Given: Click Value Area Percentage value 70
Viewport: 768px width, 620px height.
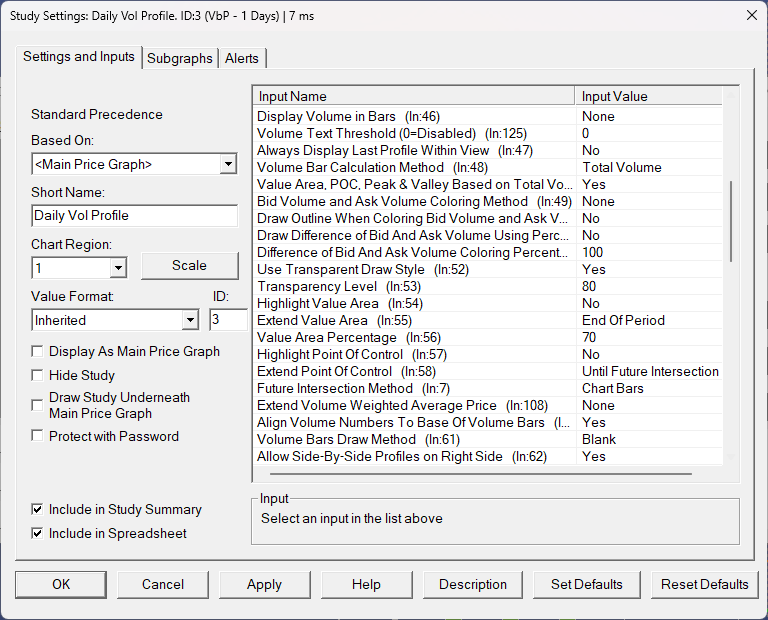Looking at the screenshot, I should [648, 337].
